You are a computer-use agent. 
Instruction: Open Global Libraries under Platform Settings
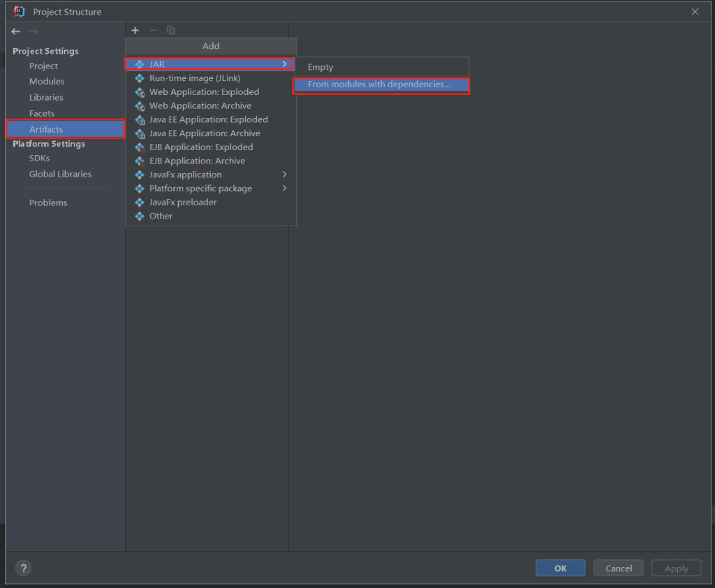[60, 174]
